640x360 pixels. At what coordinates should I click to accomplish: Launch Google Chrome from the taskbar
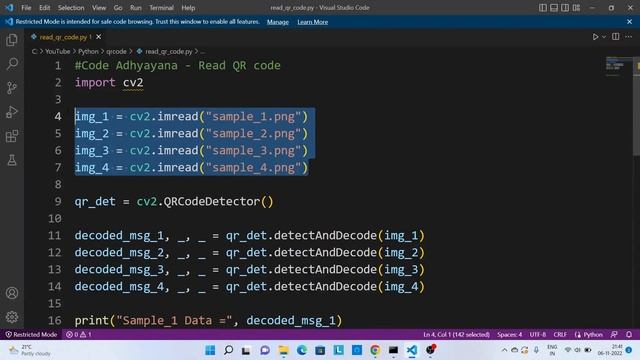click(375, 350)
